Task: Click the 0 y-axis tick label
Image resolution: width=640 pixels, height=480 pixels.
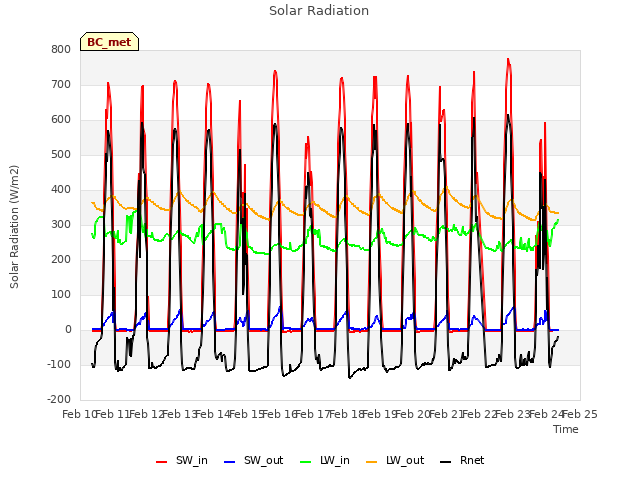Action: coord(68,330)
